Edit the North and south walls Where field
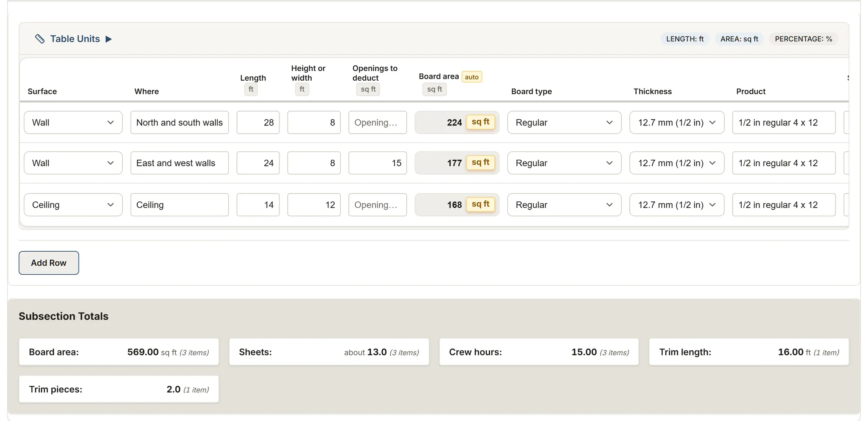Image resolution: width=868 pixels, height=421 pixels. pos(180,122)
